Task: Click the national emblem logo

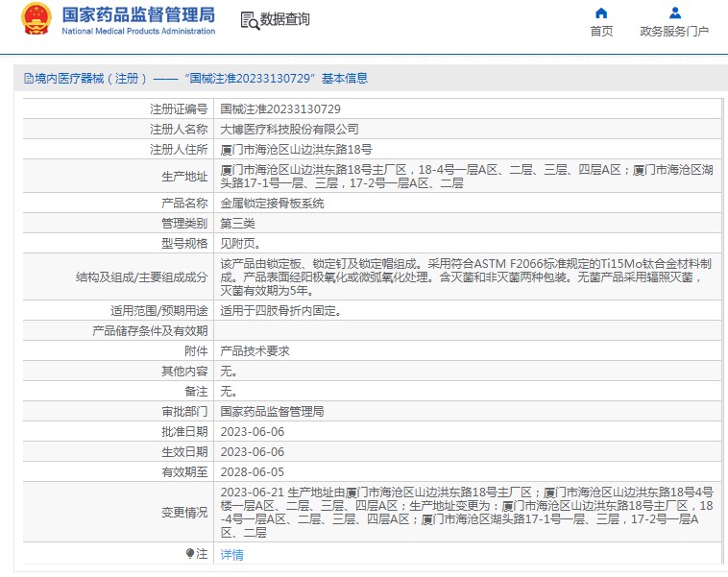Action: [x=36, y=19]
